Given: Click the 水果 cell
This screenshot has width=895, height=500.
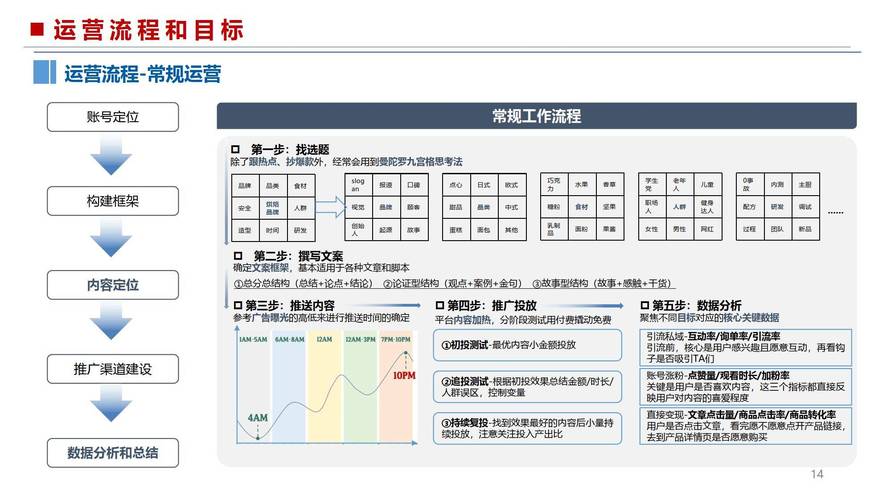Looking at the screenshot, I should coord(582,184).
